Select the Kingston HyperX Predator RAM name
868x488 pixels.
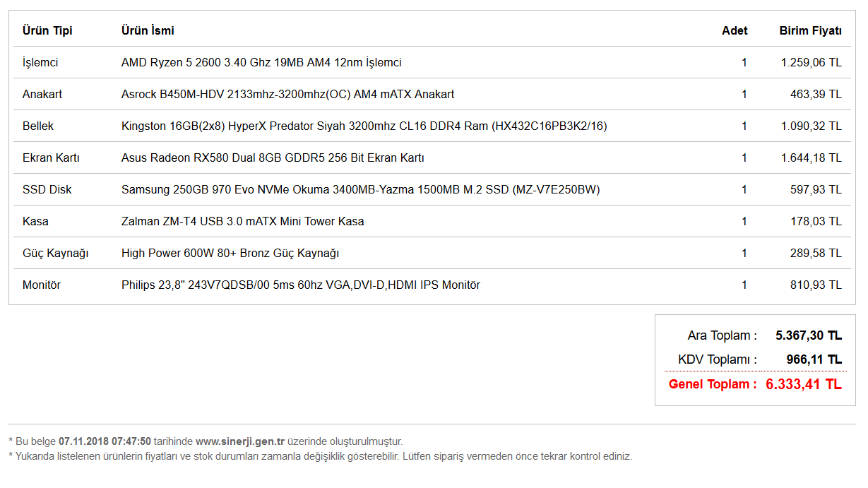point(364,126)
